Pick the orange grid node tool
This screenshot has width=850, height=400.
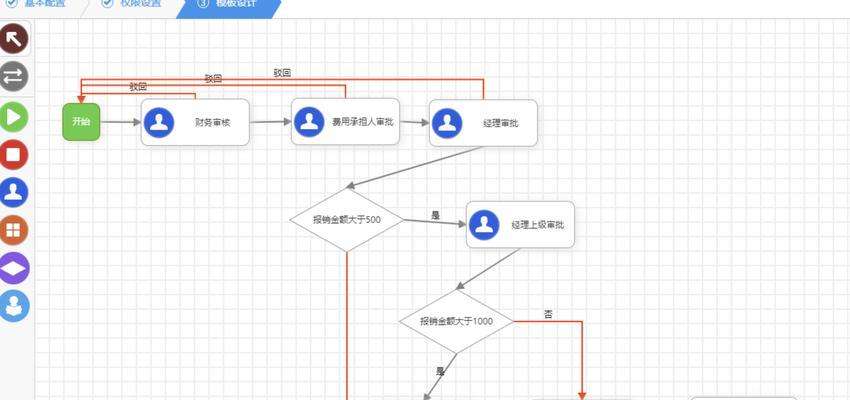pos(14,230)
